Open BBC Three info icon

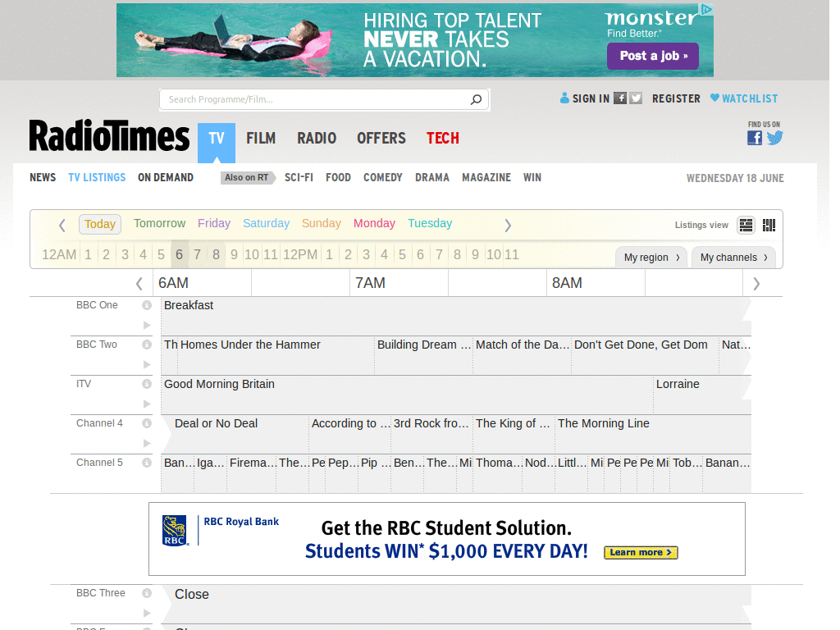[x=146, y=593]
